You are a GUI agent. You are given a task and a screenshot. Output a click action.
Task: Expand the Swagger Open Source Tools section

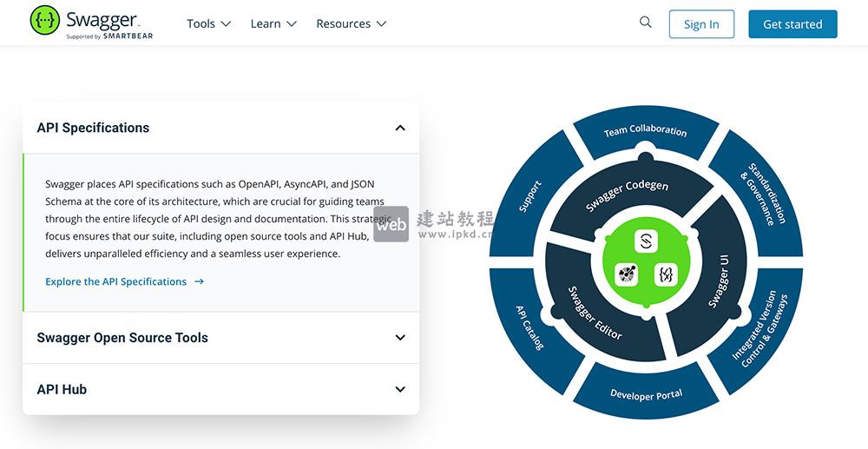(x=399, y=338)
